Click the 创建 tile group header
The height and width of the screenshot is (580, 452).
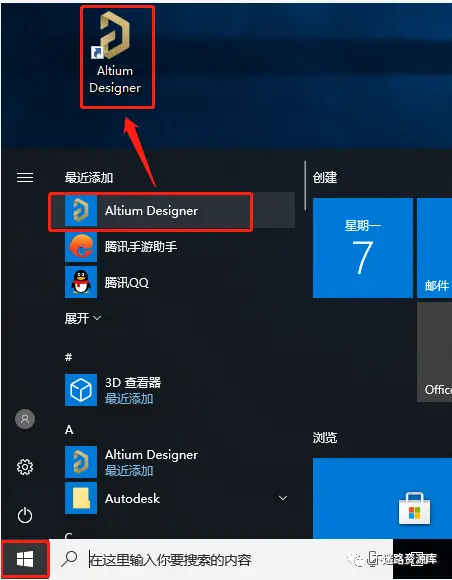point(325,178)
